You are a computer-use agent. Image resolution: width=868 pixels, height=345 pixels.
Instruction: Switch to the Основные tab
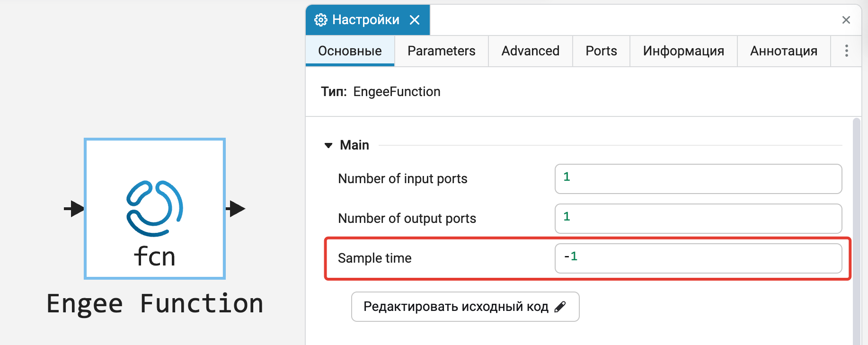pyautogui.click(x=350, y=51)
